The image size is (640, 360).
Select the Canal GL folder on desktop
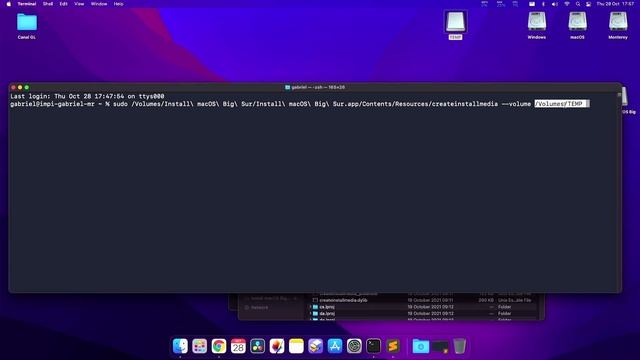[27, 26]
